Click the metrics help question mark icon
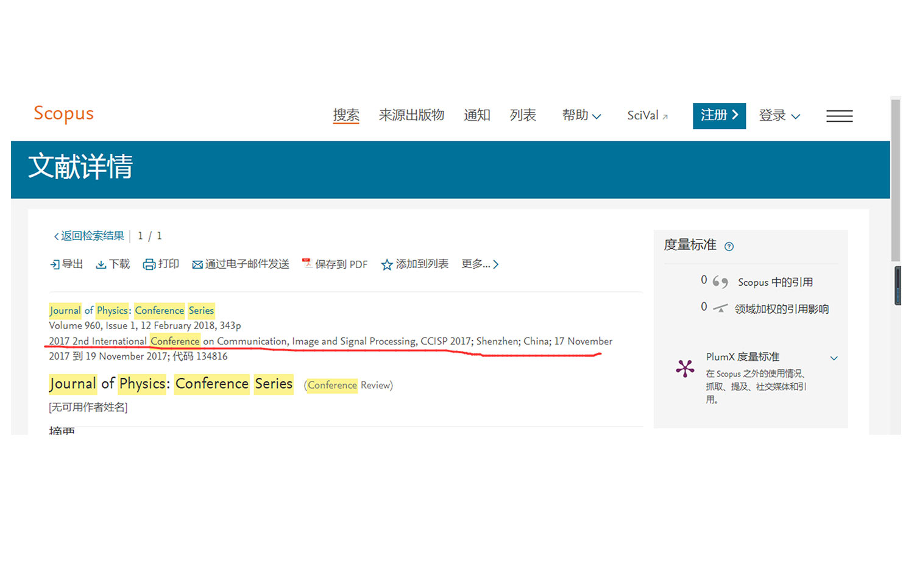Viewport: 914px width, 588px height. 729,246
